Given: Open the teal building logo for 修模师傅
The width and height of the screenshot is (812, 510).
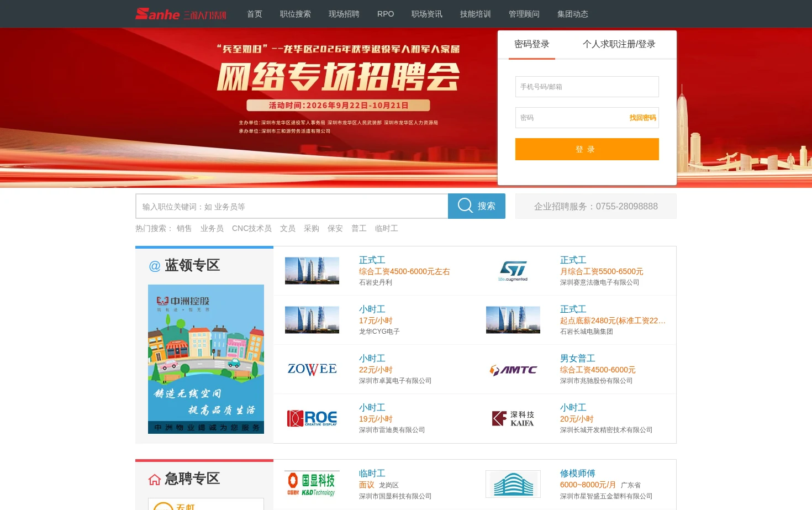Looking at the screenshot, I should click(x=513, y=484).
